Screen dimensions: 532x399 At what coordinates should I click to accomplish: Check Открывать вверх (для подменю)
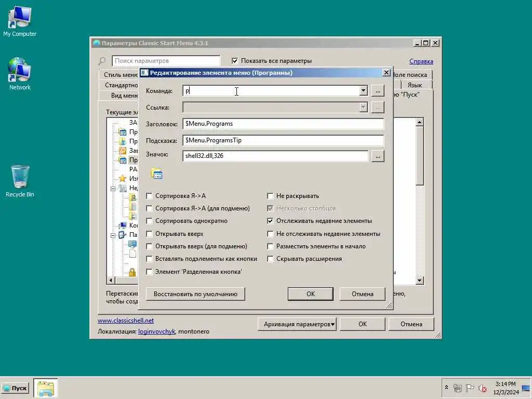[x=149, y=246]
